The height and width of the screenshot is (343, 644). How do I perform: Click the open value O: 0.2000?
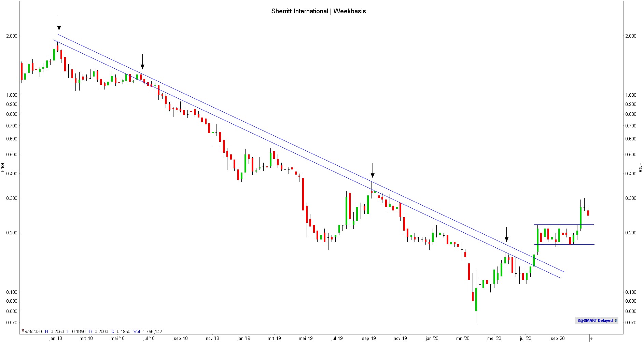[98, 331]
